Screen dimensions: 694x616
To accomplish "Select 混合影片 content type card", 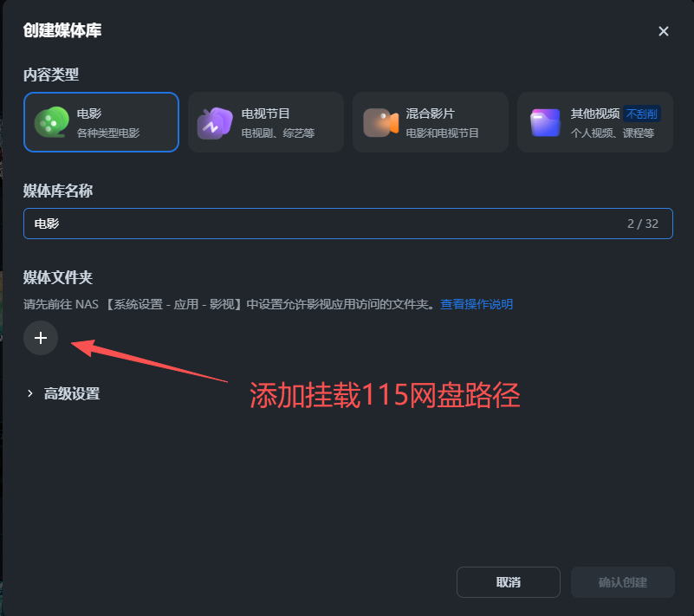I will 431,122.
